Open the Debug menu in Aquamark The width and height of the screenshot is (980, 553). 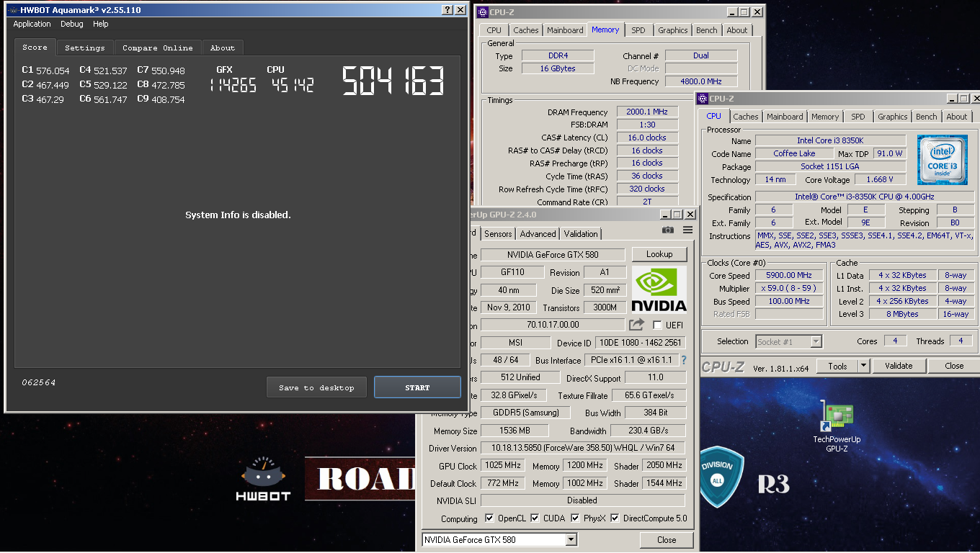[72, 24]
